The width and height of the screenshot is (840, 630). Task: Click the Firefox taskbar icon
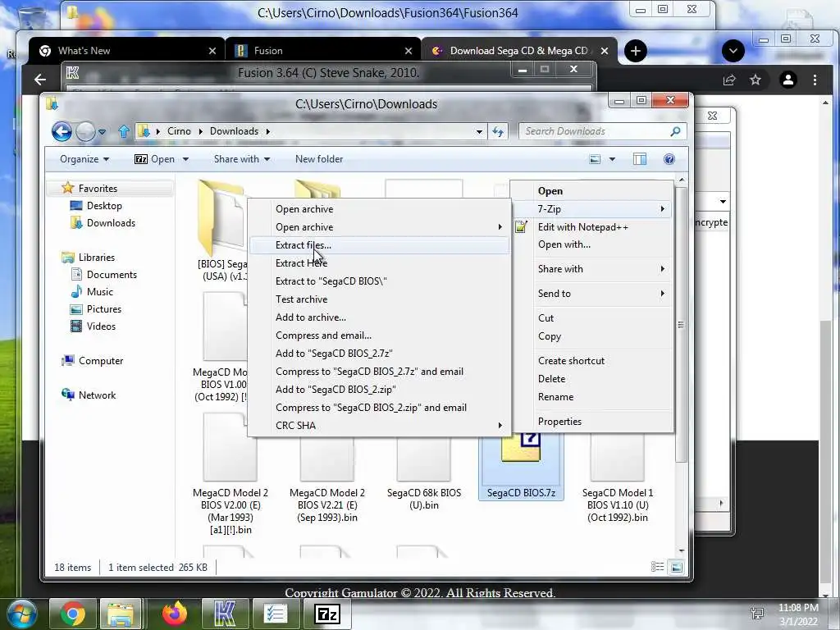(174, 614)
